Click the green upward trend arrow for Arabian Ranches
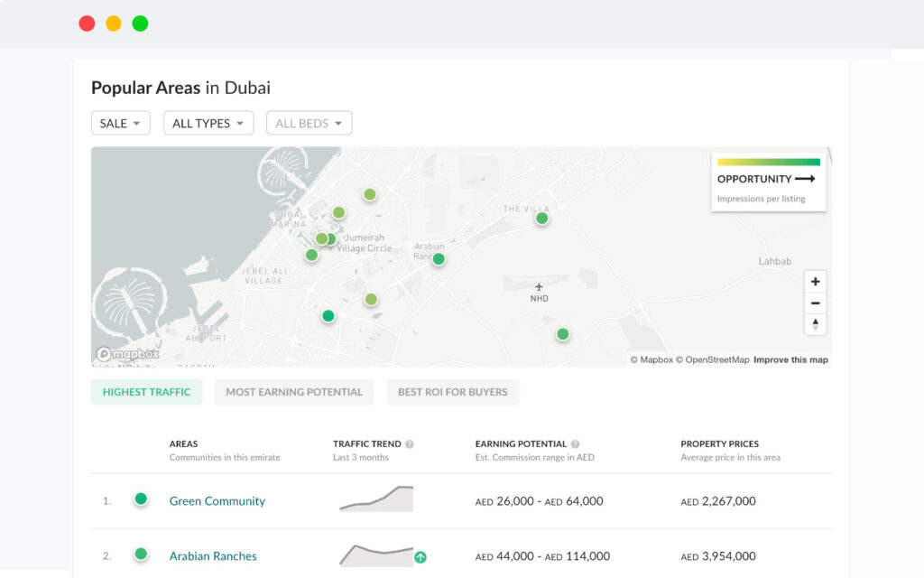This screenshot has width=924, height=578. click(420, 558)
